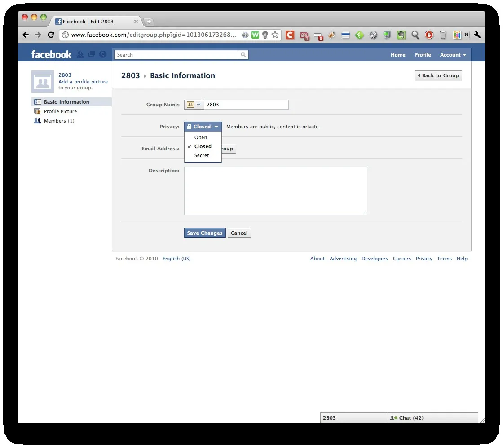Open Facebook messages icon in header
Screen dimensions: 503x448
click(x=92, y=54)
